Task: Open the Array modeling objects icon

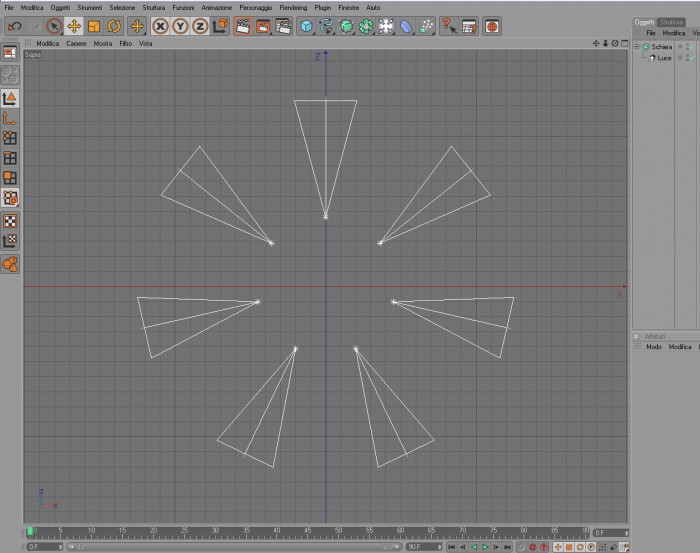Action: coord(366,26)
